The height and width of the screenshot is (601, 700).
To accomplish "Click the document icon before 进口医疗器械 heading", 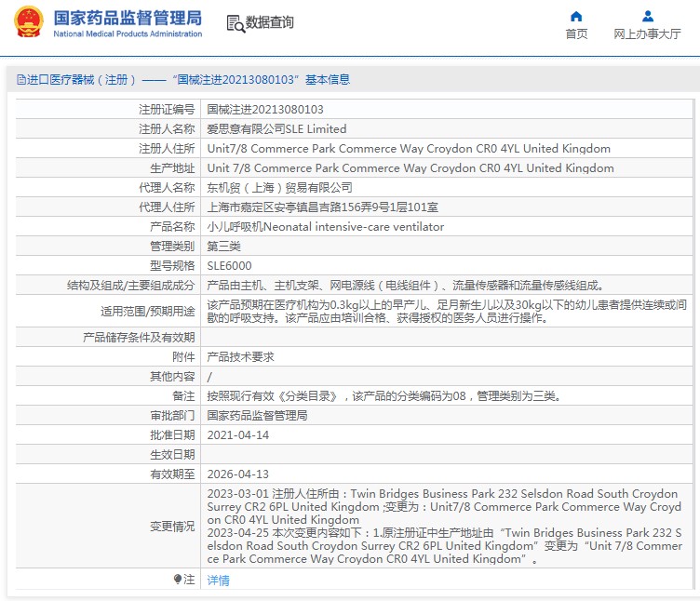I will tap(20, 80).
